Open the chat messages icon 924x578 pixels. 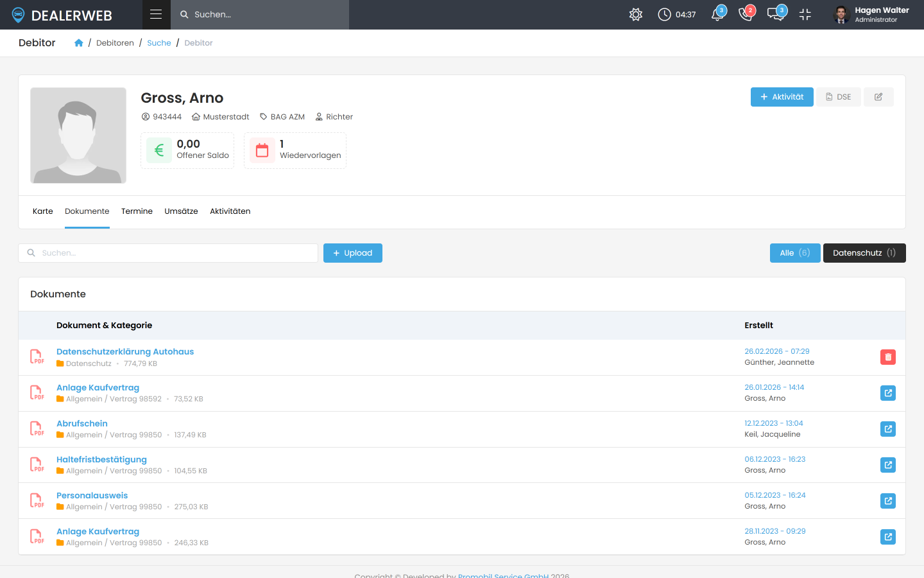776,14
